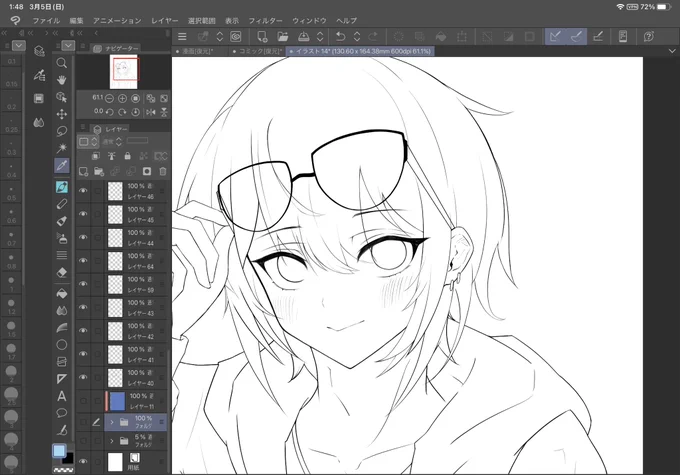This screenshot has width=680, height=475.
Task: Expand document tabs chevron at far right
Action: (x=672, y=51)
